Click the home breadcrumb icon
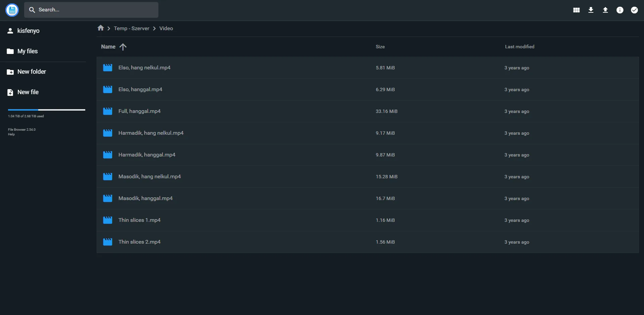 (x=101, y=28)
